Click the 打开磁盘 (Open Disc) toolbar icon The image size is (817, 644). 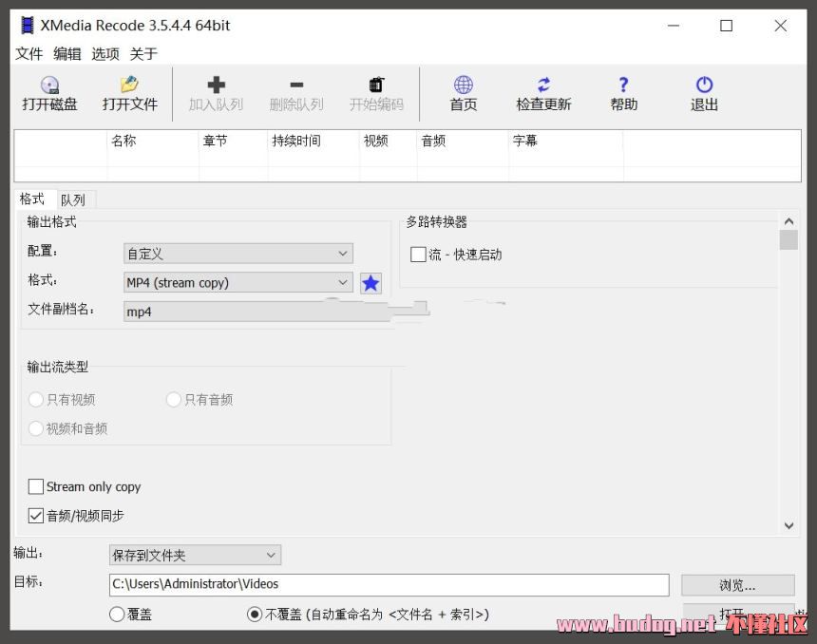tap(49, 85)
